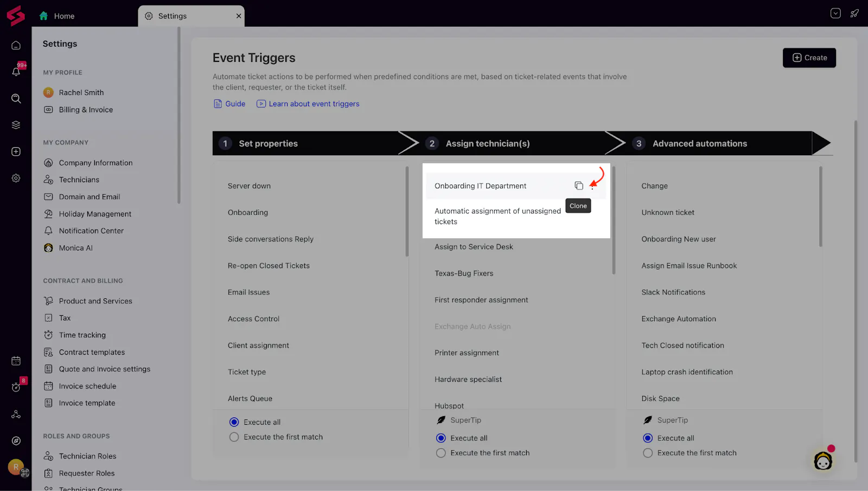Viewport: 868px width, 491px height.
Task: Click the rocket icon in top bar
Action: (854, 14)
